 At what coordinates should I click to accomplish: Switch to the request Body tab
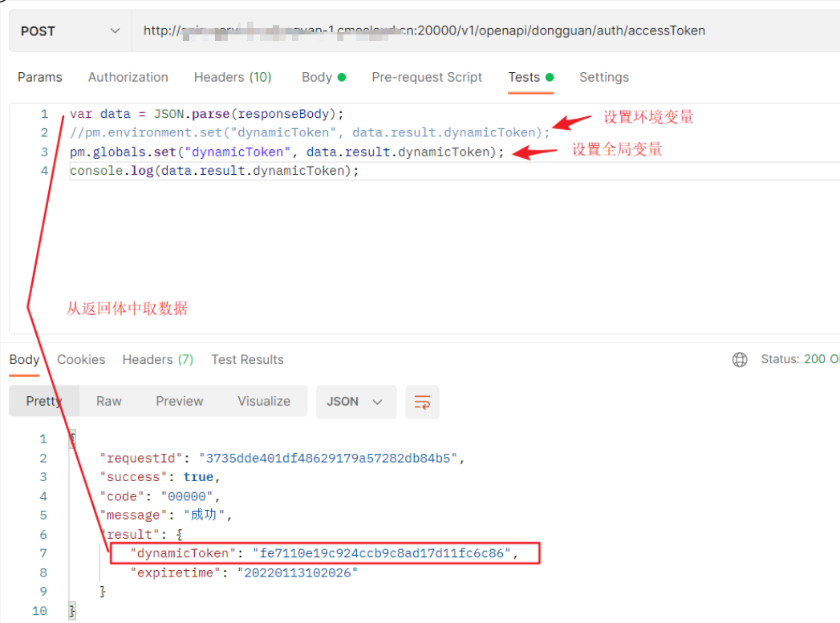coord(323,77)
